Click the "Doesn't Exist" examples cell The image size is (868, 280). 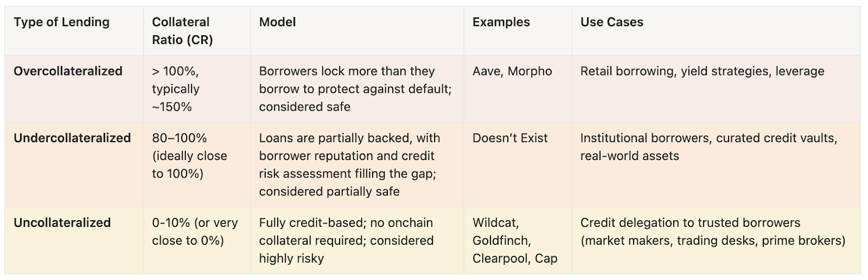(509, 138)
